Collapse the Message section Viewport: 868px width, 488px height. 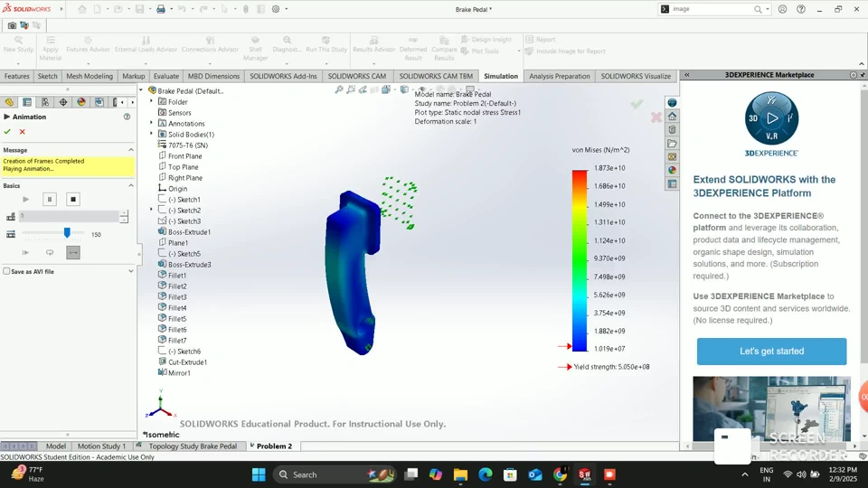130,150
